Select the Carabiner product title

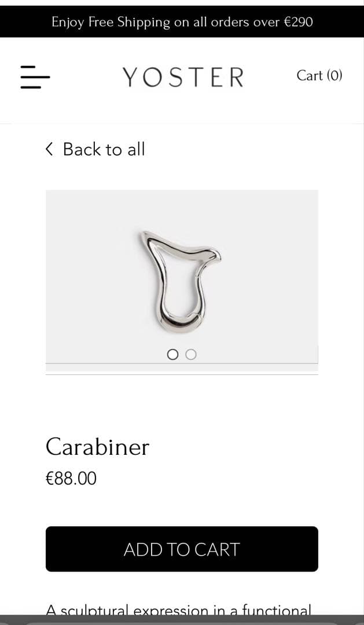(x=97, y=447)
